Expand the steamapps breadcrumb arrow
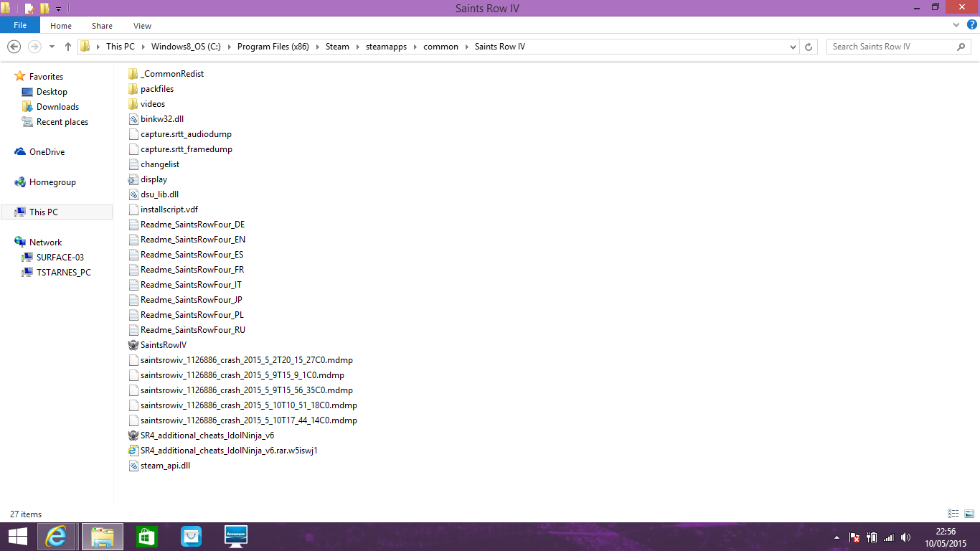 (x=415, y=47)
